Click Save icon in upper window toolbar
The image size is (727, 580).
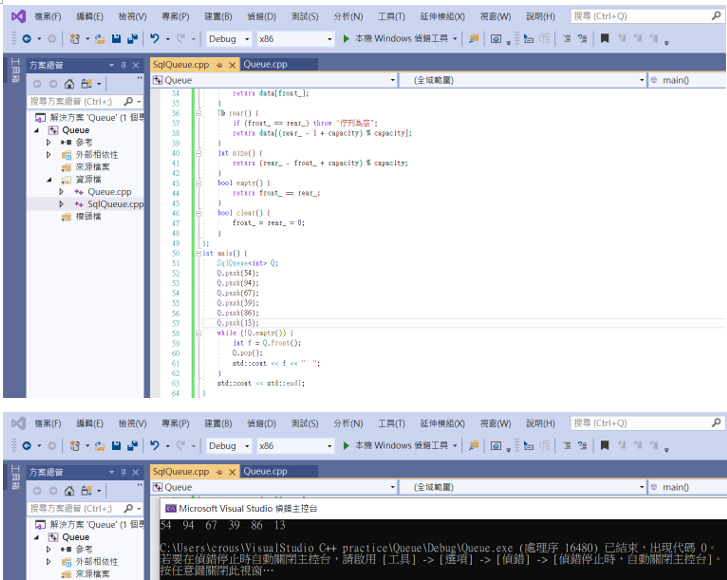point(116,39)
